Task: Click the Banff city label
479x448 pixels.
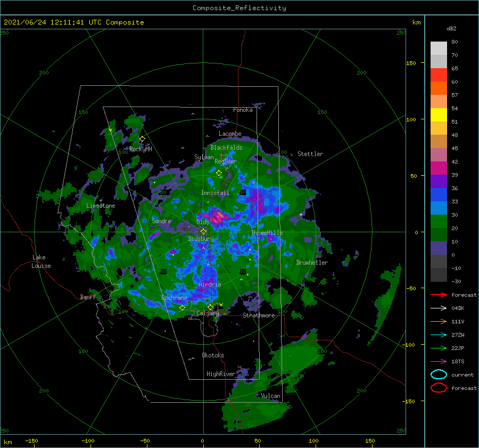Action: point(88,297)
